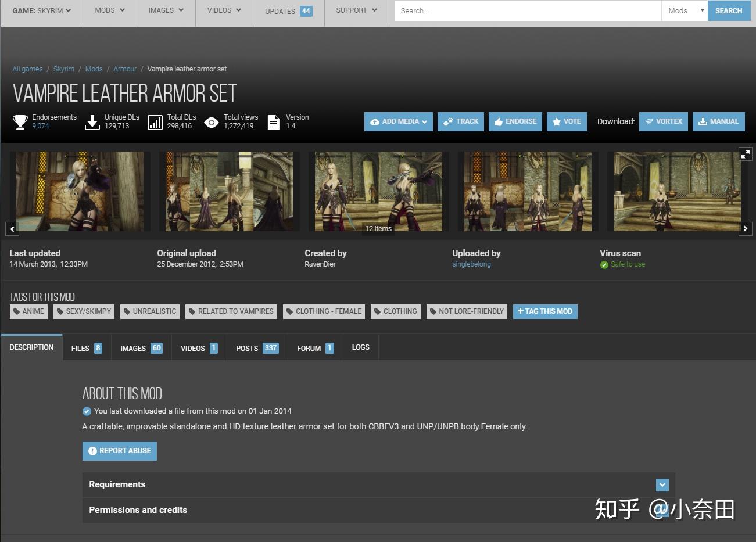Open the MODS menu
756x542 pixels.
pos(110,10)
